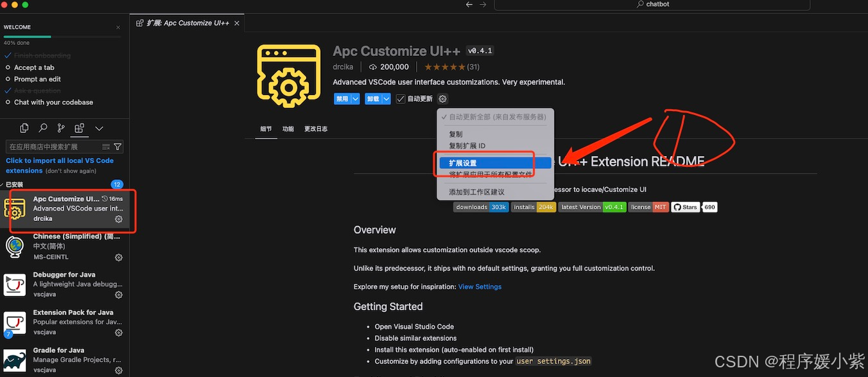
Task: Expand the 卸载 dropdown arrow
Action: [386, 99]
